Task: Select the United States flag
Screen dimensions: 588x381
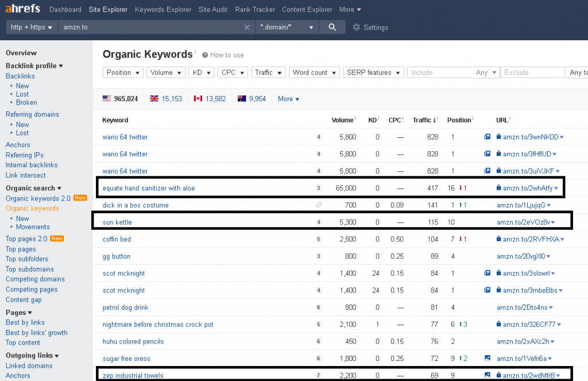Action: point(107,98)
